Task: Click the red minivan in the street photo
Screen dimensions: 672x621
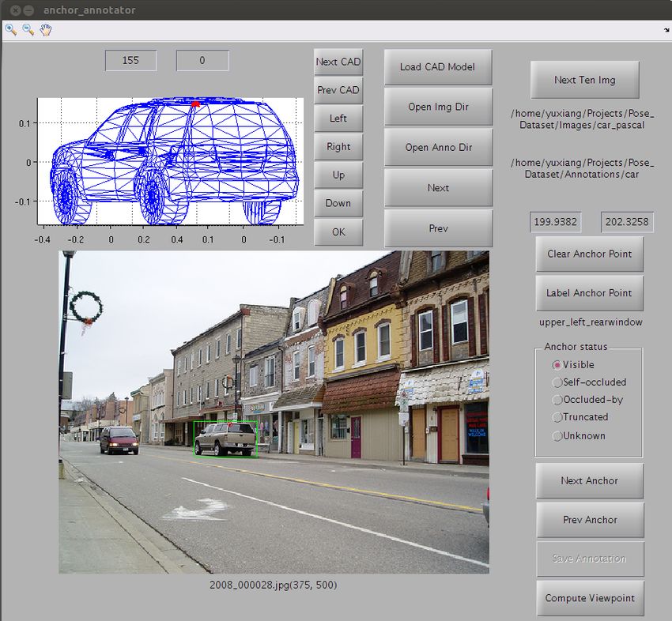Action: tap(119, 440)
